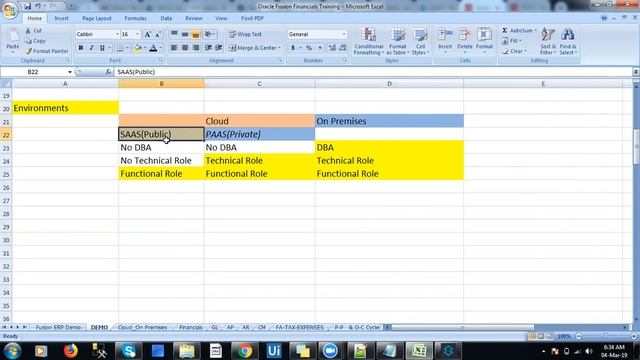Toggle Underline formatting
The width and height of the screenshot is (640, 360).
pyautogui.click(x=102, y=48)
